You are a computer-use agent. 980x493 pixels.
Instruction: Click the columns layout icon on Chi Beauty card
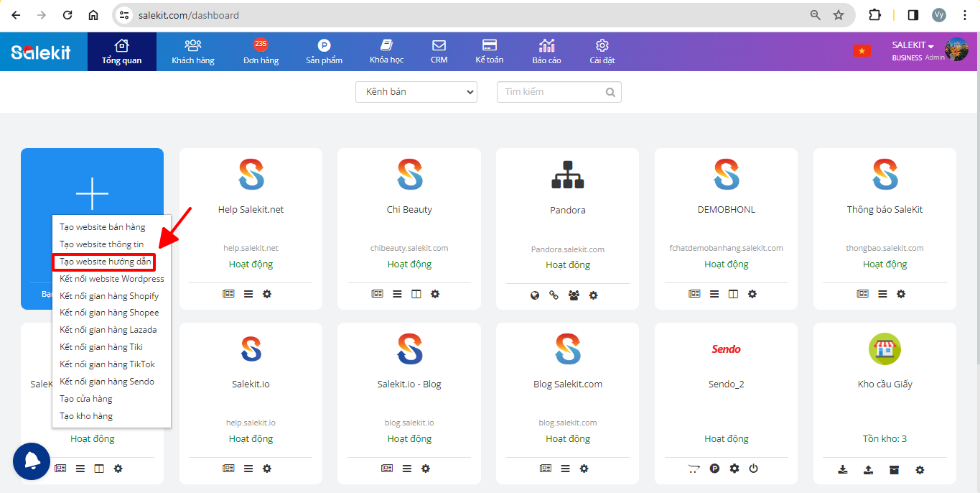coord(416,294)
